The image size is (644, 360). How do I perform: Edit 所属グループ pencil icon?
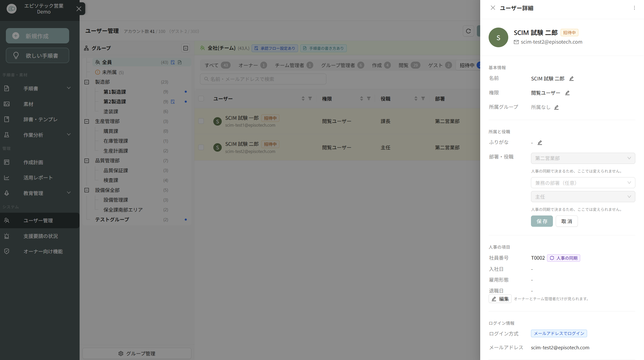[x=556, y=107]
